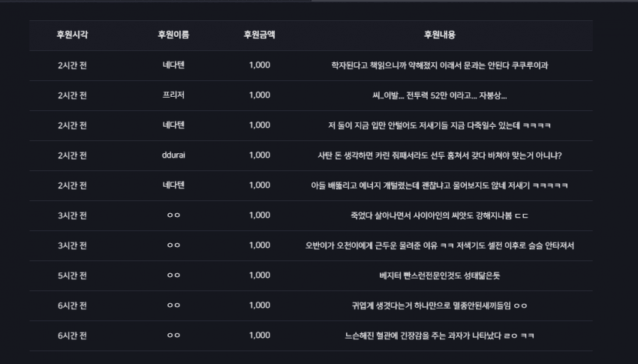Click the horizontal scrollbar at top edge
The image size is (638, 364).
156,1
